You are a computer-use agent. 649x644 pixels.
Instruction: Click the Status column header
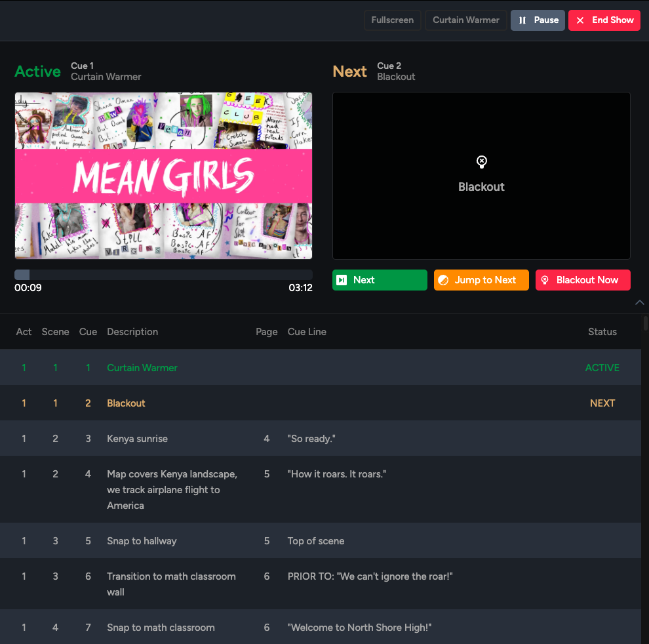[x=602, y=332]
